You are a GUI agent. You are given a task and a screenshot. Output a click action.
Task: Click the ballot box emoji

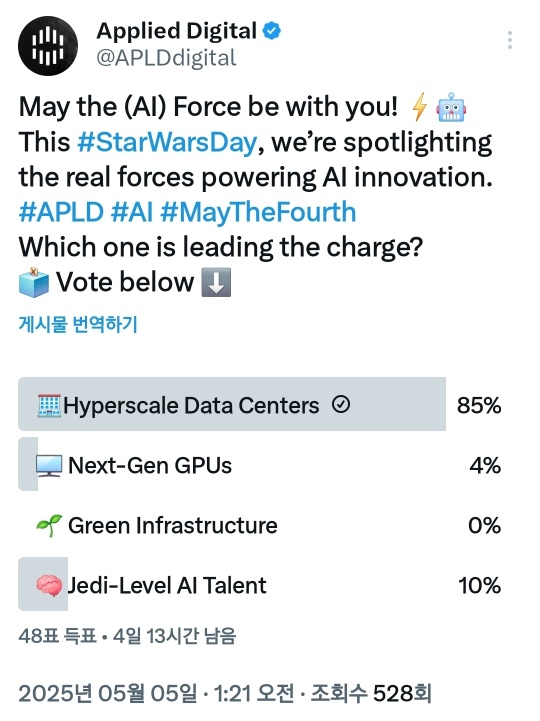34,282
